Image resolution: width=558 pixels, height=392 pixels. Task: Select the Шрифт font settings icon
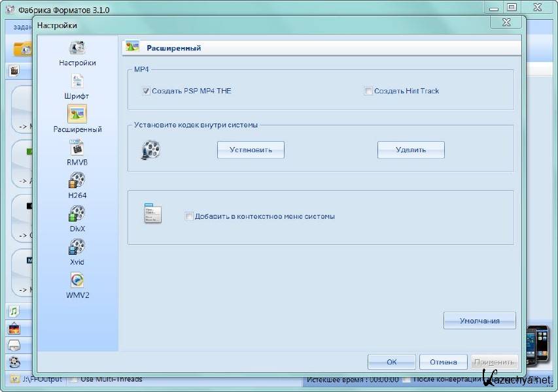pos(77,82)
